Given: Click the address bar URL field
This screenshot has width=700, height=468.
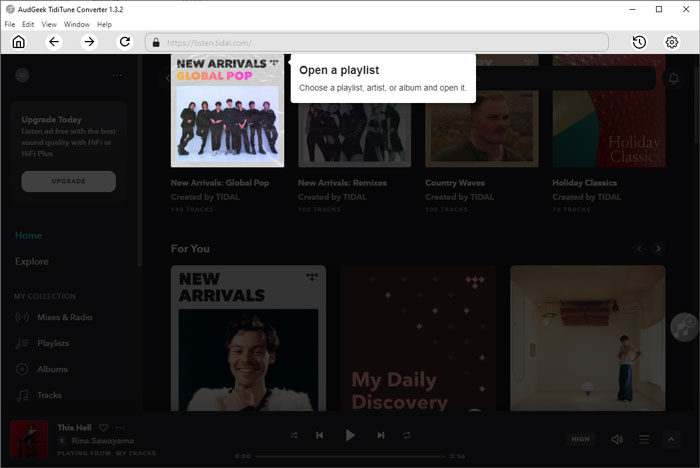Looking at the screenshot, I should pyautogui.click(x=377, y=42).
